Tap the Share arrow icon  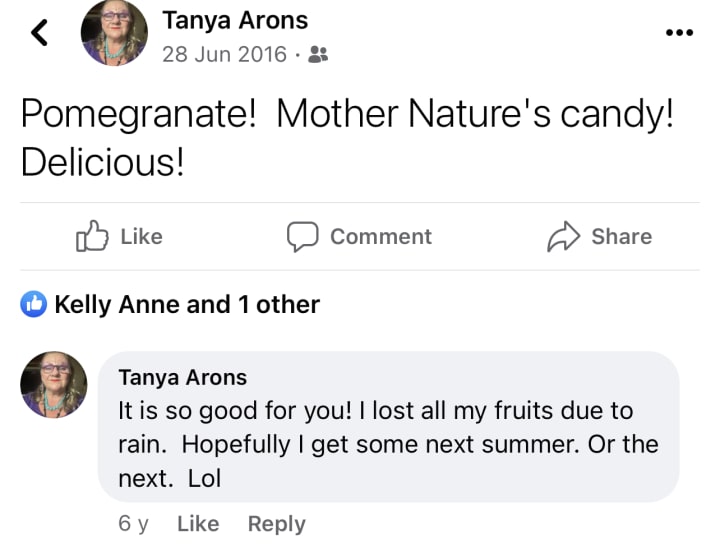(564, 236)
